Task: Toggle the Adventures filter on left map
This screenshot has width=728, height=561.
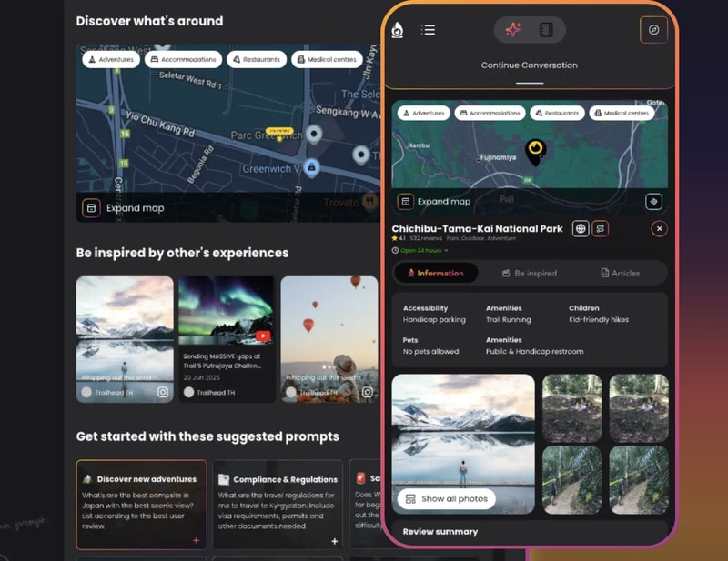Action: point(110,60)
